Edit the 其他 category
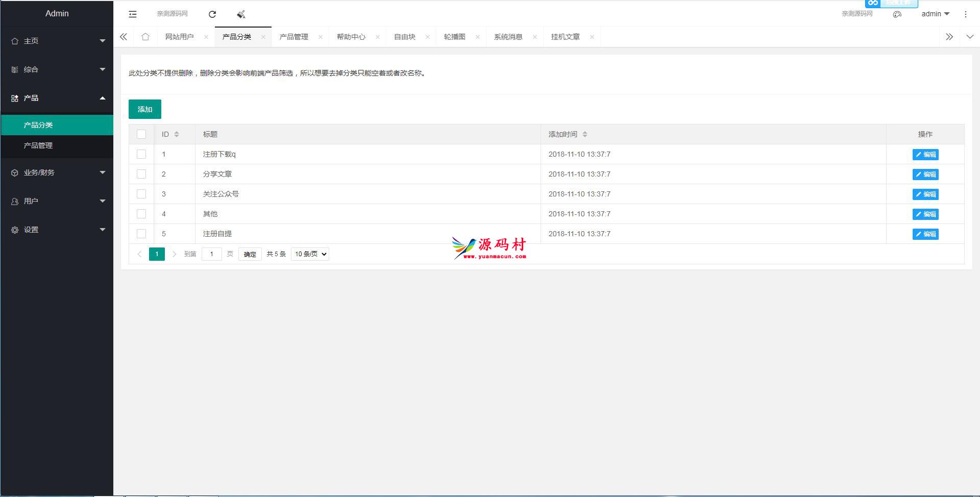 (925, 214)
